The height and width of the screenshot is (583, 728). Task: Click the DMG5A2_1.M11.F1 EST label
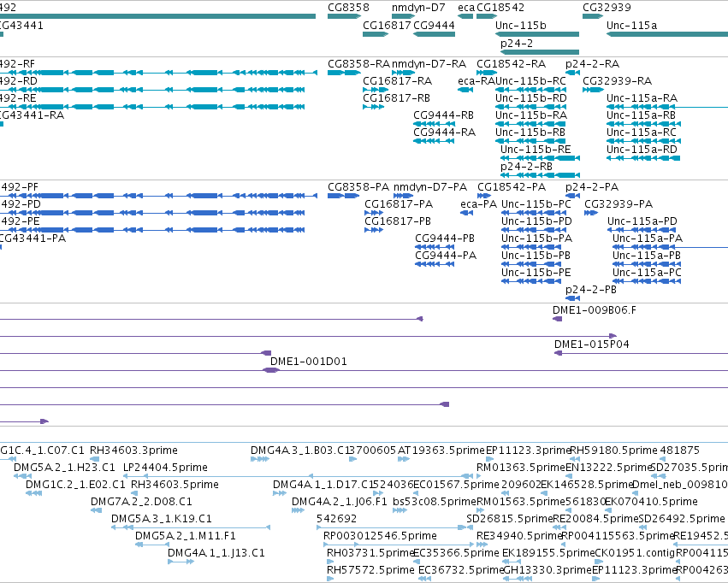[x=186, y=536]
